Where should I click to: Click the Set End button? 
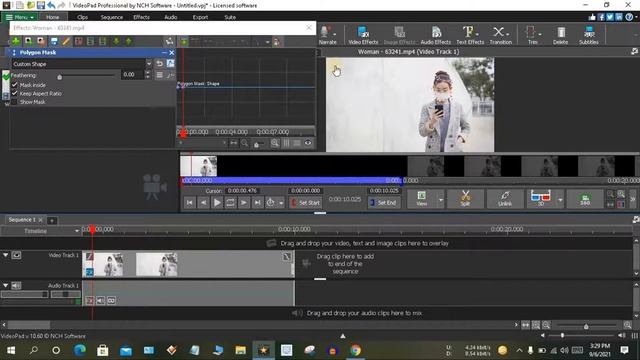383,202
